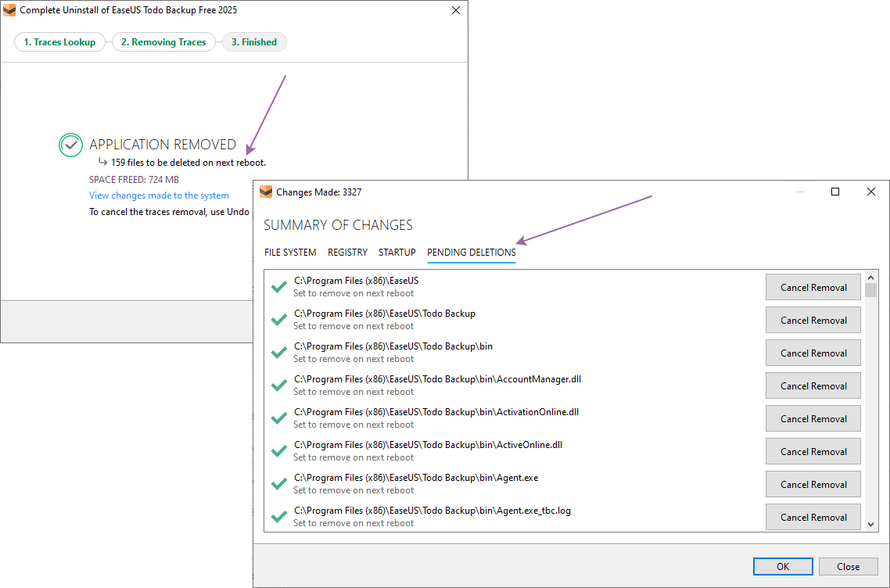The height and width of the screenshot is (588, 890).
Task: Click the green checkmark for the Todo Backup\bin folder
Action: point(278,353)
